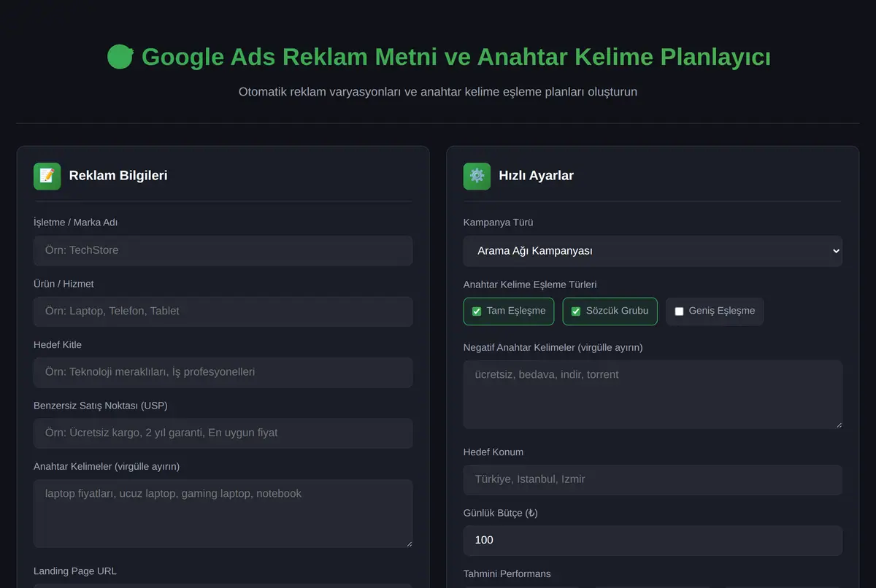Click the Landing Page URL label
The height and width of the screenshot is (588, 876).
(75, 571)
